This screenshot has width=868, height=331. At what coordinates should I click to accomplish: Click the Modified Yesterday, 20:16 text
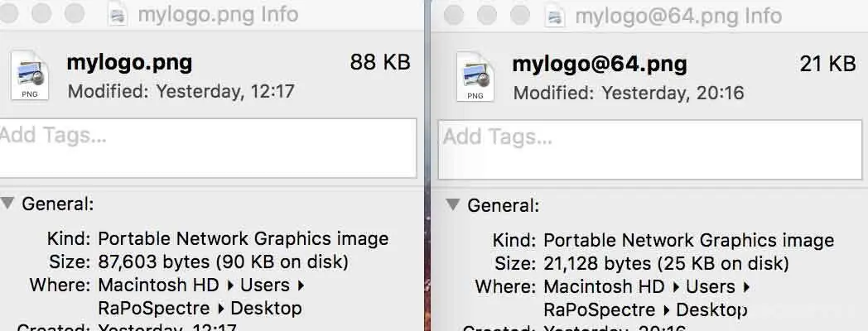click(628, 93)
